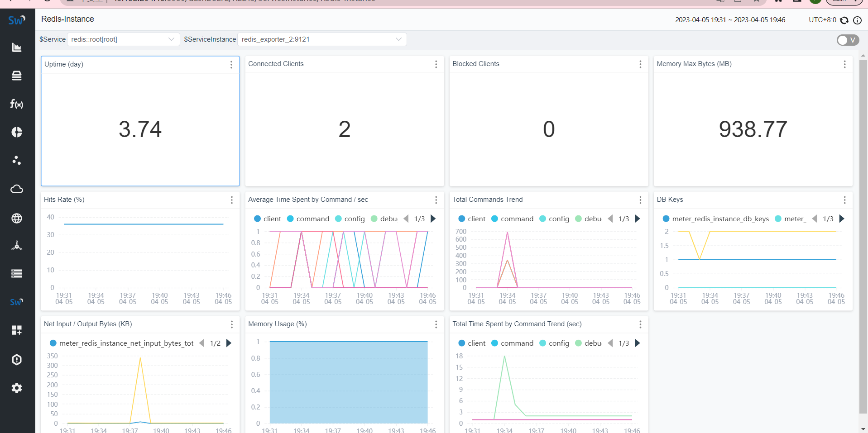Click the UTC+8:0 timezone label

pos(822,20)
